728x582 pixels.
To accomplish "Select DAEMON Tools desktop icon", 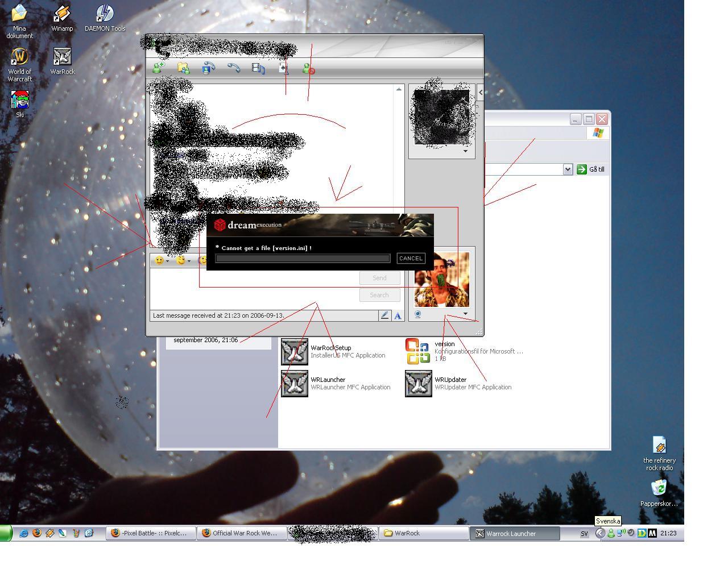I will [105, 18].
